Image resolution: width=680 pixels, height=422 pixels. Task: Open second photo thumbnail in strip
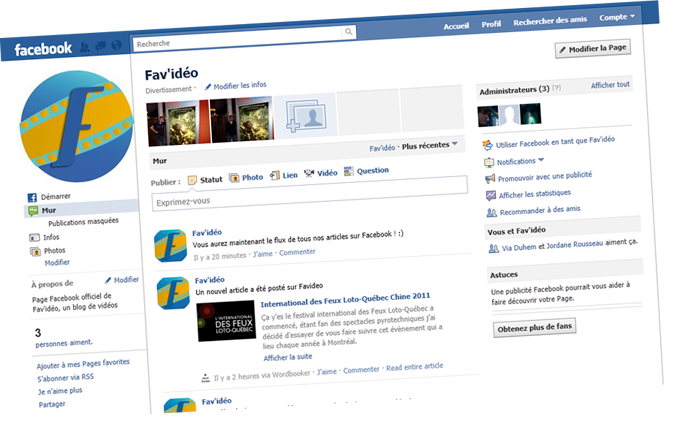click(x=242, y=118)
